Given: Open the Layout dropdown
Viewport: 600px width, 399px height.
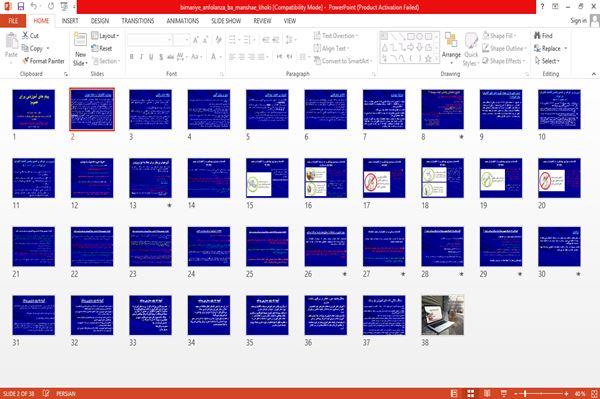Looking at the screenshot, I should click(x=105, y=36).
